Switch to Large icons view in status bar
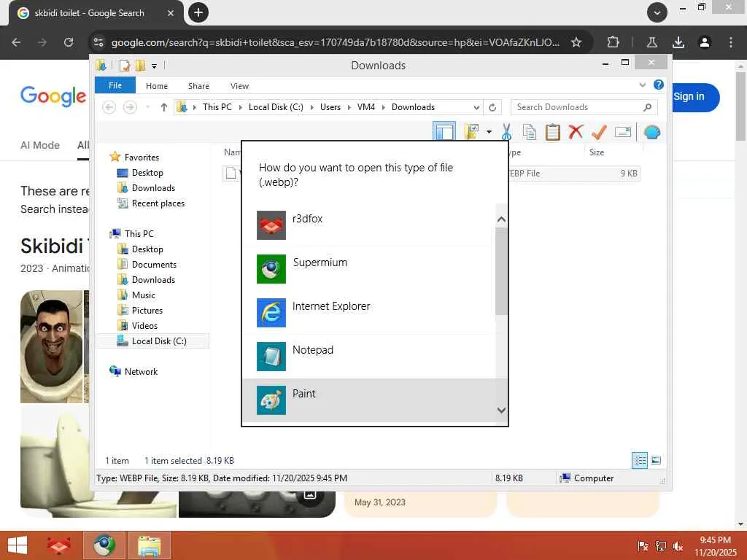The width and height of the screenshot is (747, 560). [656, 460]
